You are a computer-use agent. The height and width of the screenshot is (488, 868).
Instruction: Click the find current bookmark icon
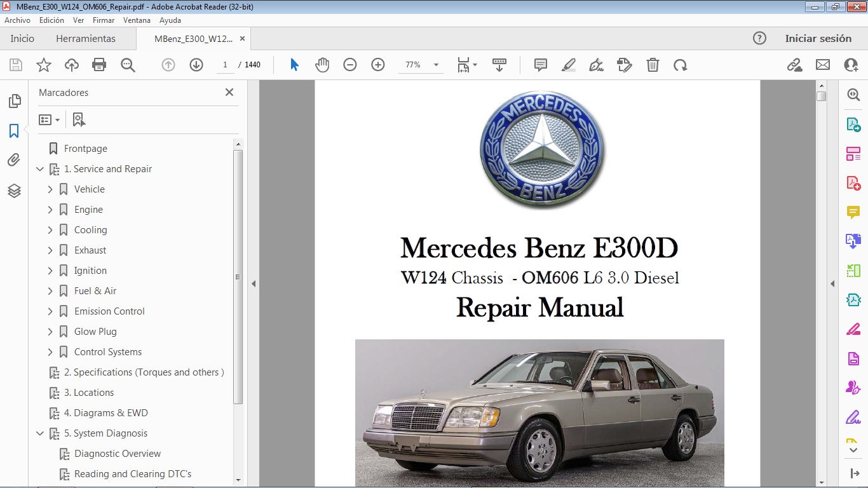pos(79,119)
